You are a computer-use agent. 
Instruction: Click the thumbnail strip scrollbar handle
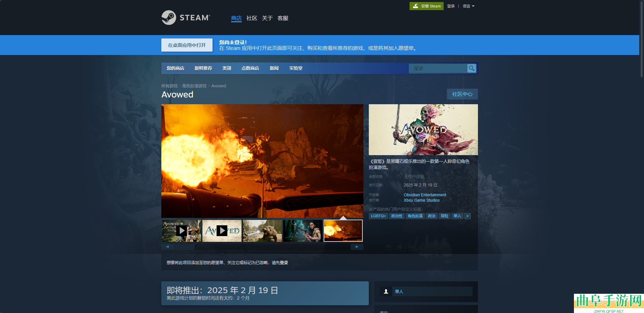click(x=184, y=247)
